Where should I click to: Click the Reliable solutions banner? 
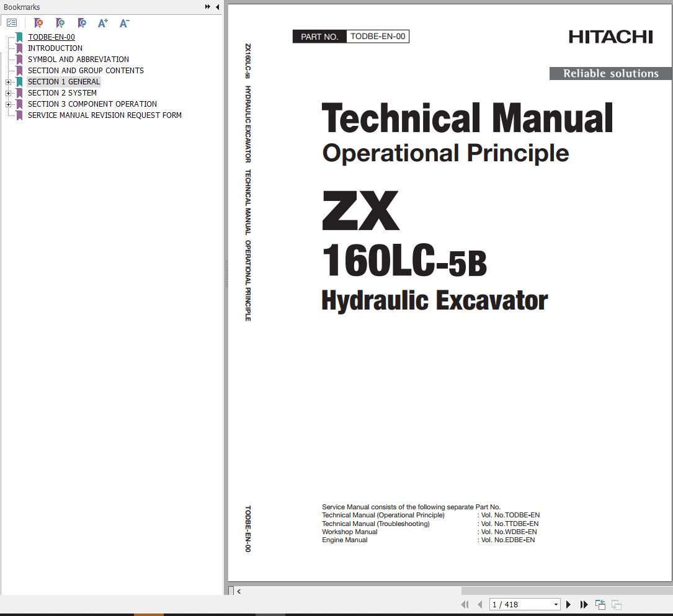[611, 73]
